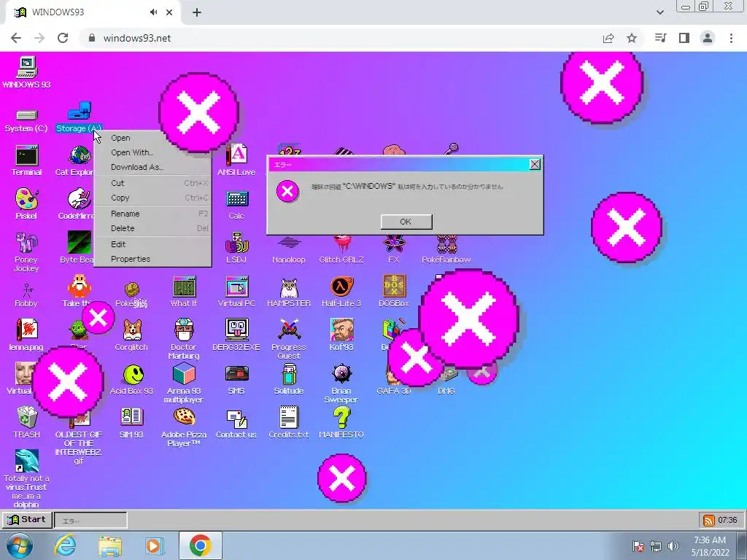Viewport: 747px width, 560px height.
Task: Pick Copy in the context menu
Action: point(152,198)
